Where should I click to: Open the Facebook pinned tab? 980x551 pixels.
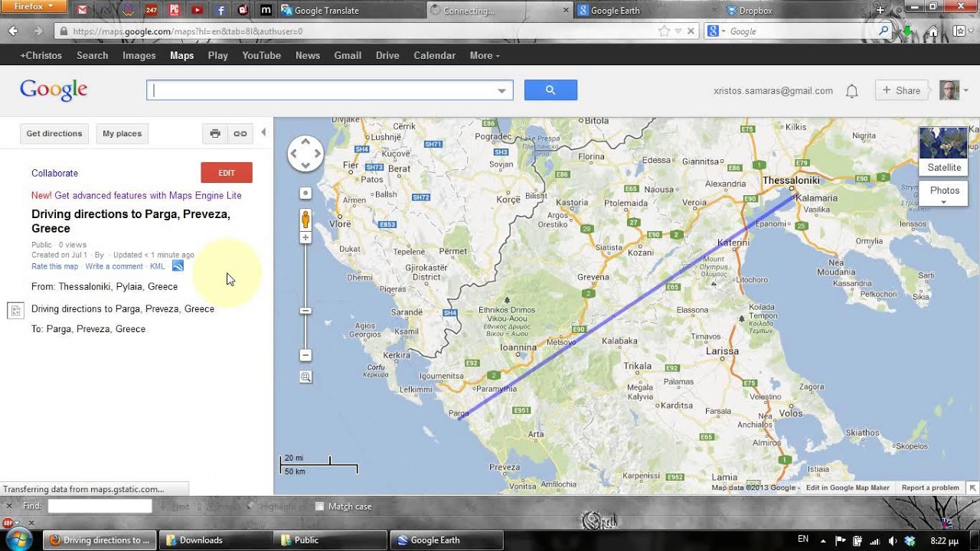tap(220, 10)
